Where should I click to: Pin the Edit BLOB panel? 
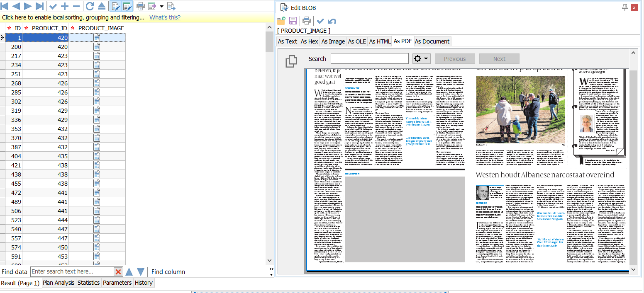coord(625,7)
